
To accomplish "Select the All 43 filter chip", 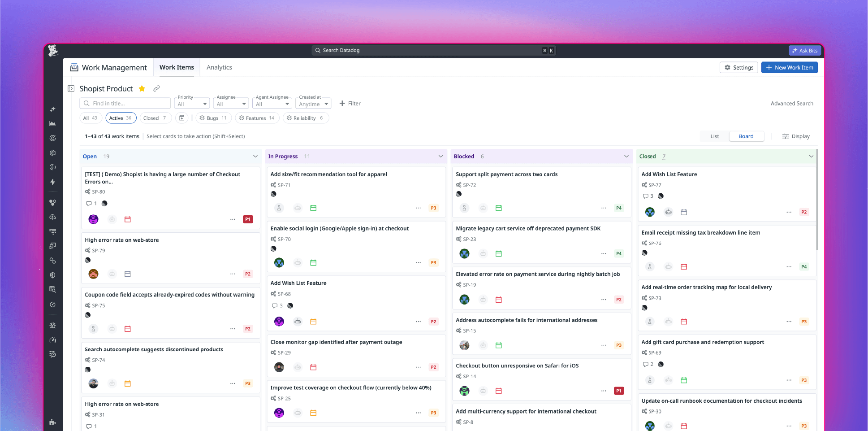I will [91, 118].
